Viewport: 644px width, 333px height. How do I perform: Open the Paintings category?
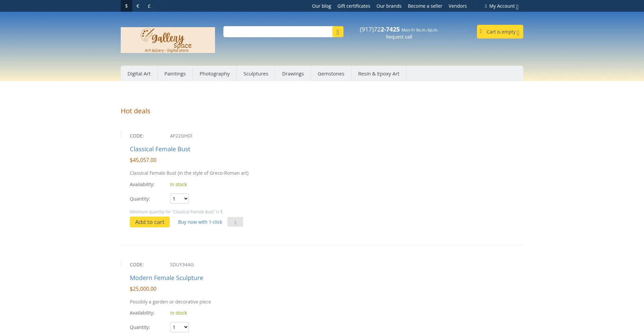(175, 74)
